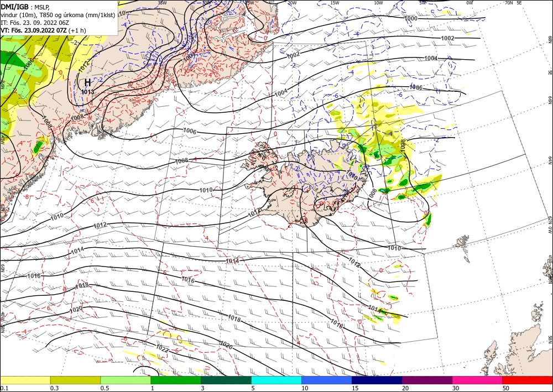Click the '0.5' legend scale number
This screenshot has height=392, width=553.
(x=105, y=388)
